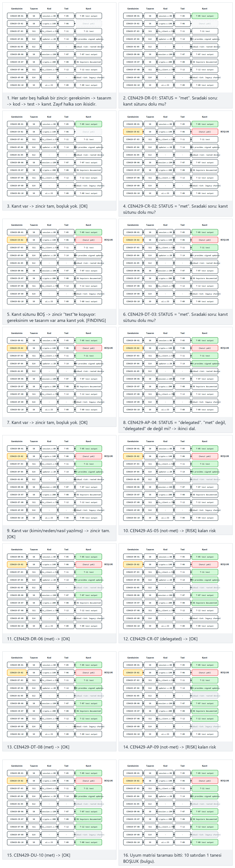Click greyed "residual risk: routed device" in step 10 panel

(205, 480)
